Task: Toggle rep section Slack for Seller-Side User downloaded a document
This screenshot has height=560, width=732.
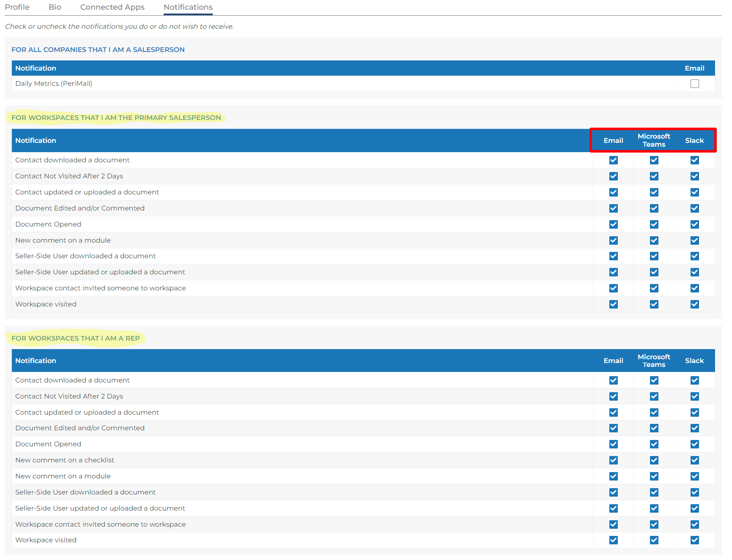Action: pyautogui.click(x=694, y=492)
